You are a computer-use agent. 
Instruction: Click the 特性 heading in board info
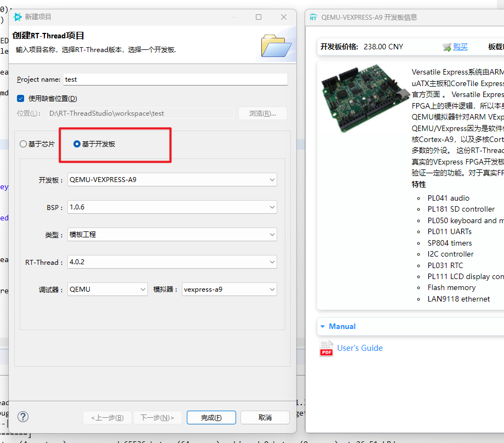pos(419,184)
